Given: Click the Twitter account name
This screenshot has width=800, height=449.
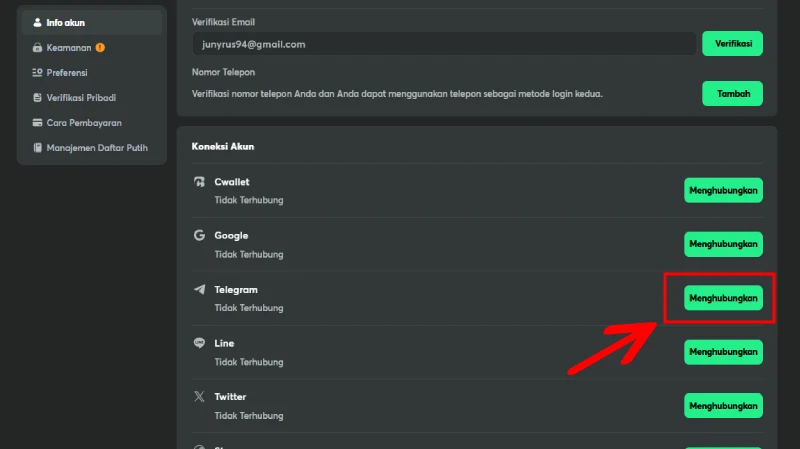Looking at the screenshot, I should pos(230,396).
